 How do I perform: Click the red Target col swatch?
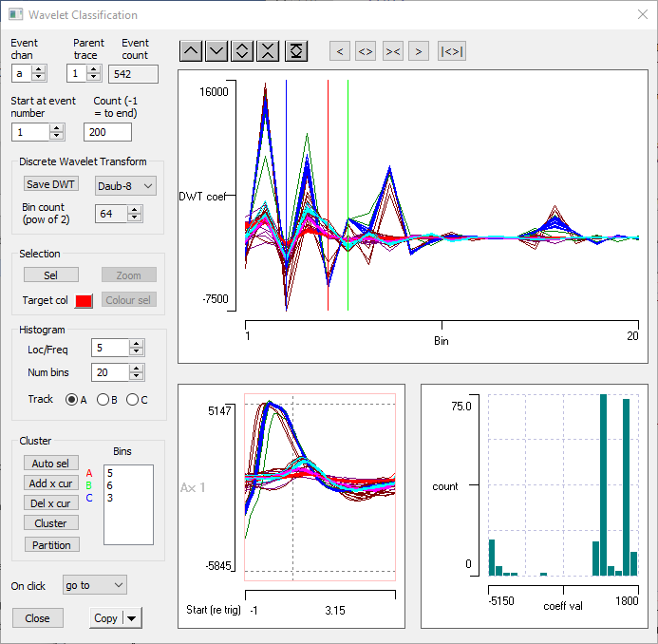click(x=84, y=301)
